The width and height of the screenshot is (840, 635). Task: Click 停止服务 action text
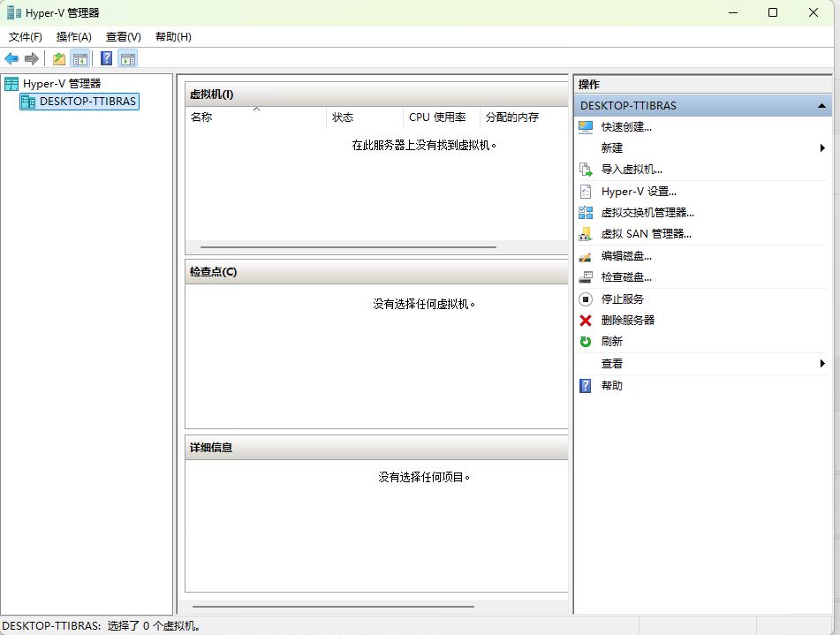[x=623, y=299]
